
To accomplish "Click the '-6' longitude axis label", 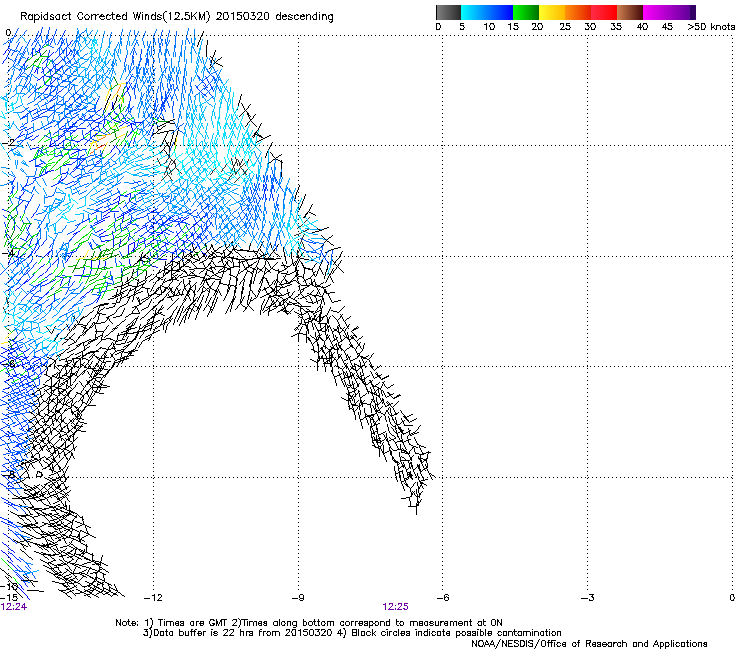I will pyautogui.click(x=443, y=598).
